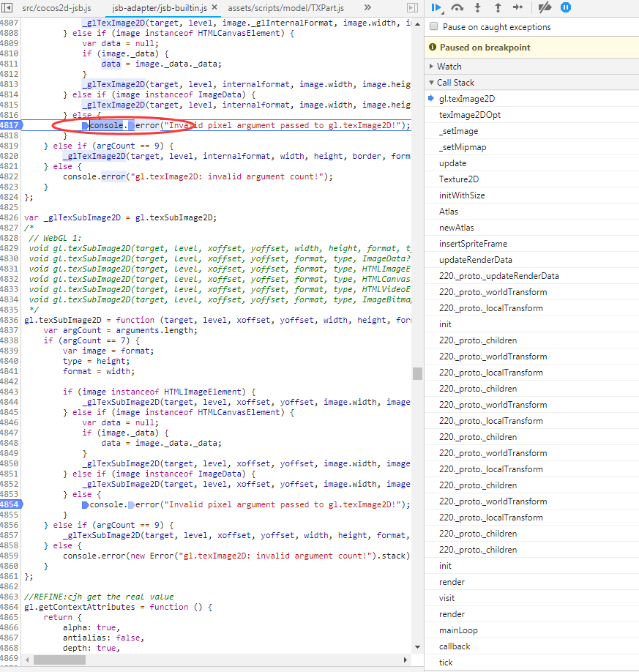Close the jsb-builtin.js tab
Viewport: 639px width, 672px height.
click(214, 7)
